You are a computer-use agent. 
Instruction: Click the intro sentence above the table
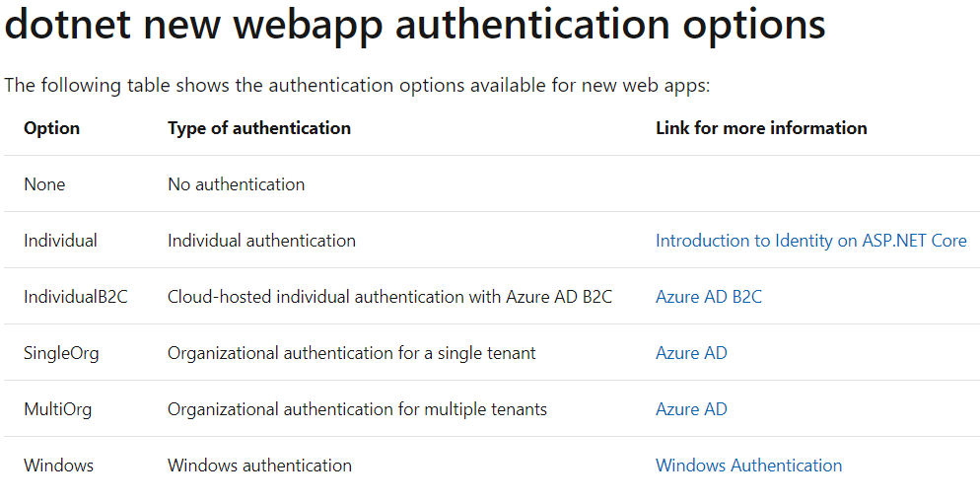357,85
